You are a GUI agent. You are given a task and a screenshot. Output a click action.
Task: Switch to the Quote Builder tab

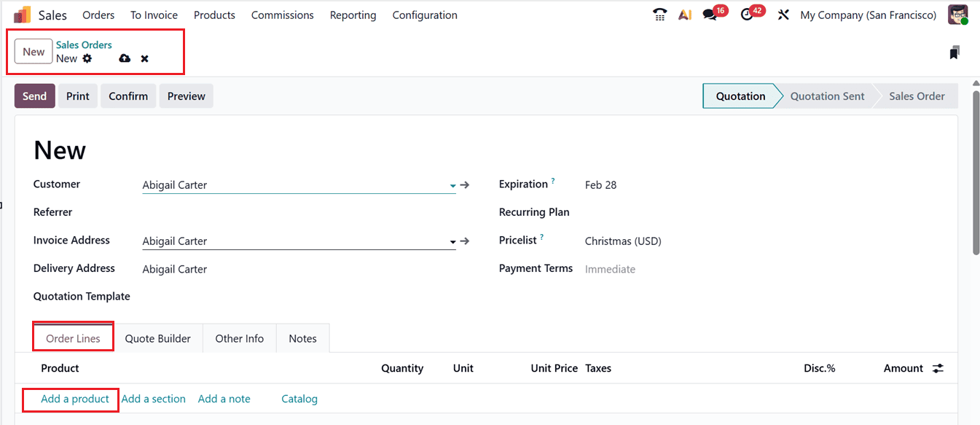coord(158,338)
